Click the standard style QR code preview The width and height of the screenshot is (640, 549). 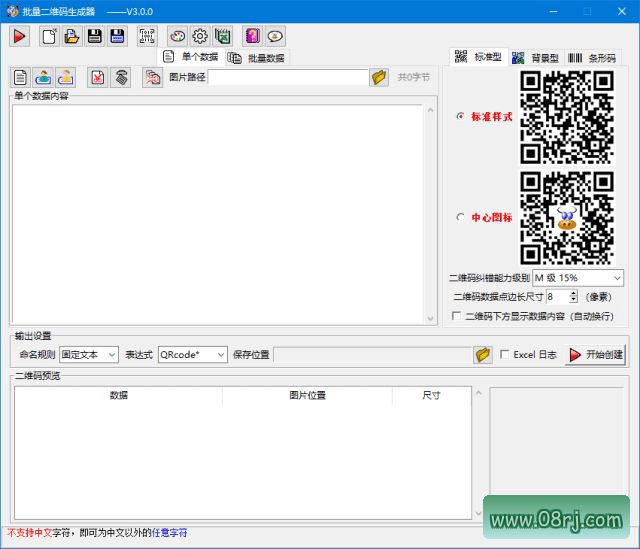click(x=567, y=118)
